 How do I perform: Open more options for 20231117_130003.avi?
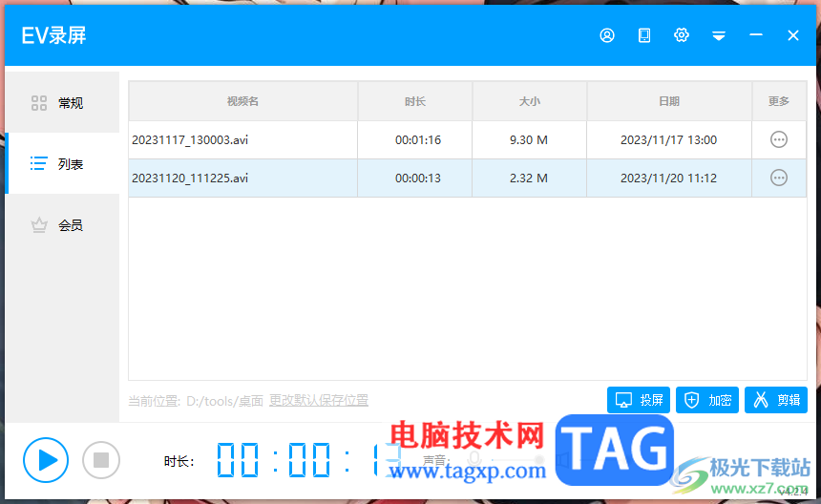[x=779, y=139]
